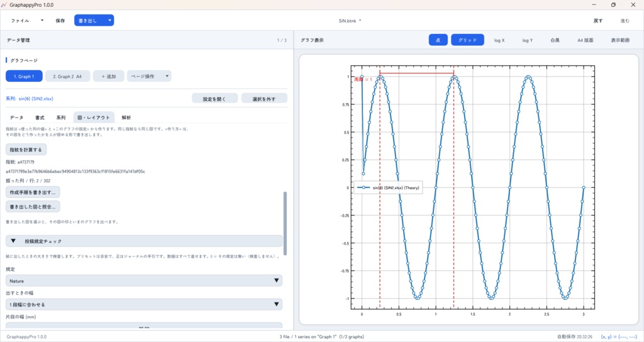Click the left panel vertical scrollbar
The width and height of the screenshot is (644, 342).
click(x=285, y=223)
